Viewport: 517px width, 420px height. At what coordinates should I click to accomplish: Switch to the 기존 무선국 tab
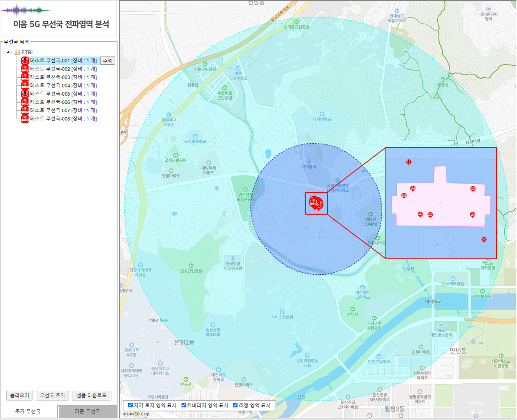tap(87, 411)
